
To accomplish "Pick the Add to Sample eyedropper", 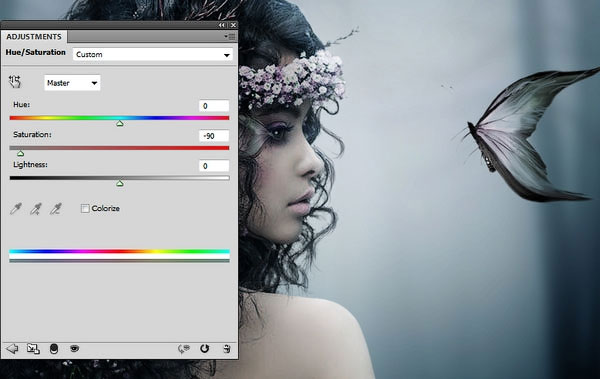I will click(x=36, y=209).
